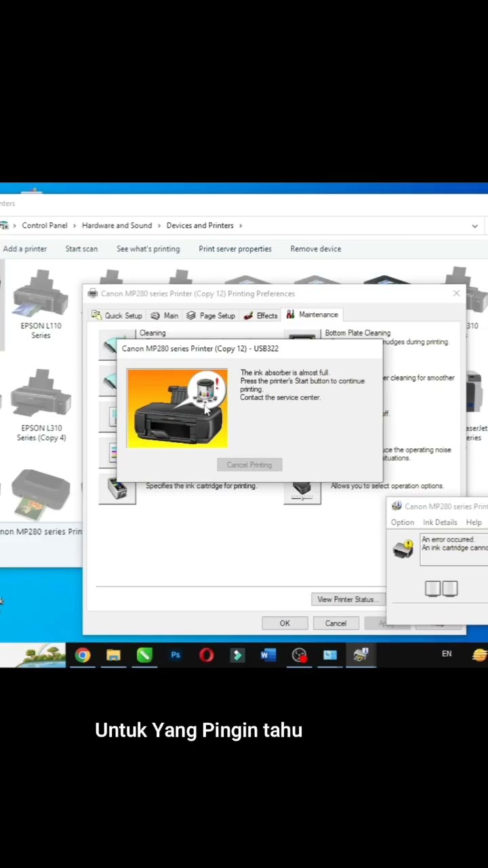Click the 'Cleaning' label in Maintenance
This screenshot has width=488, height=868.
click(152, 333)
